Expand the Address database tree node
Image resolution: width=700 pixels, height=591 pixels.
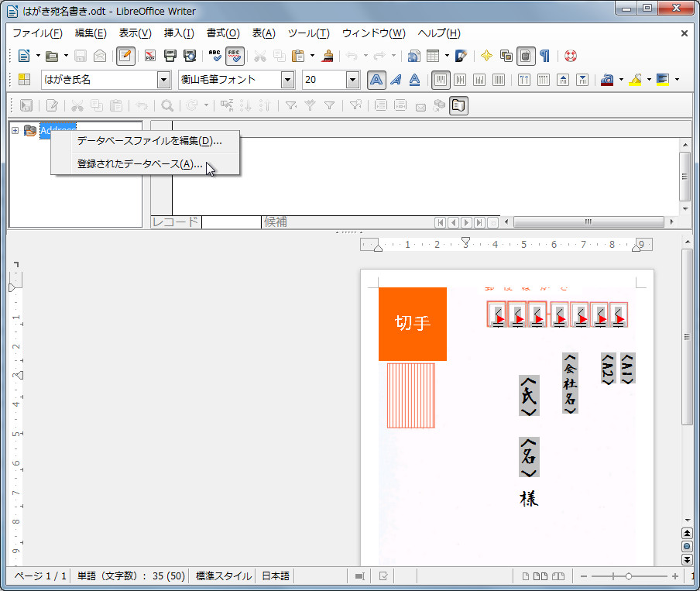(15, 130)
